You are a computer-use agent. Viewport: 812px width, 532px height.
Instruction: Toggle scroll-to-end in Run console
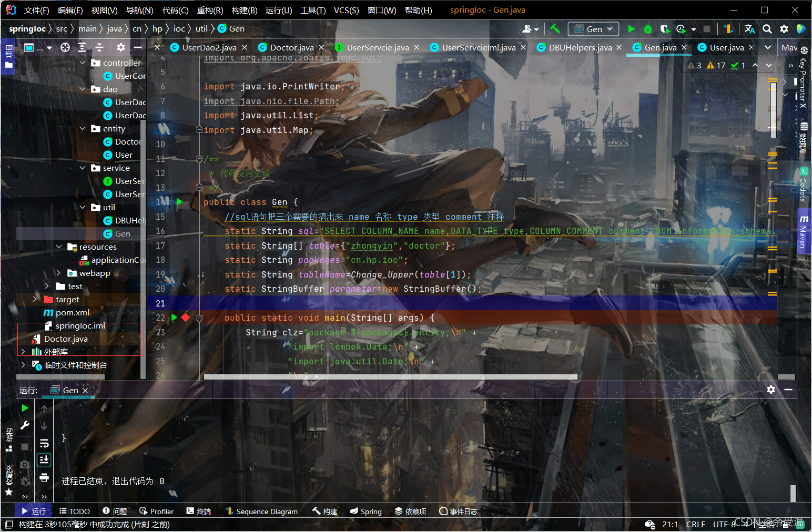click(44, 460)
